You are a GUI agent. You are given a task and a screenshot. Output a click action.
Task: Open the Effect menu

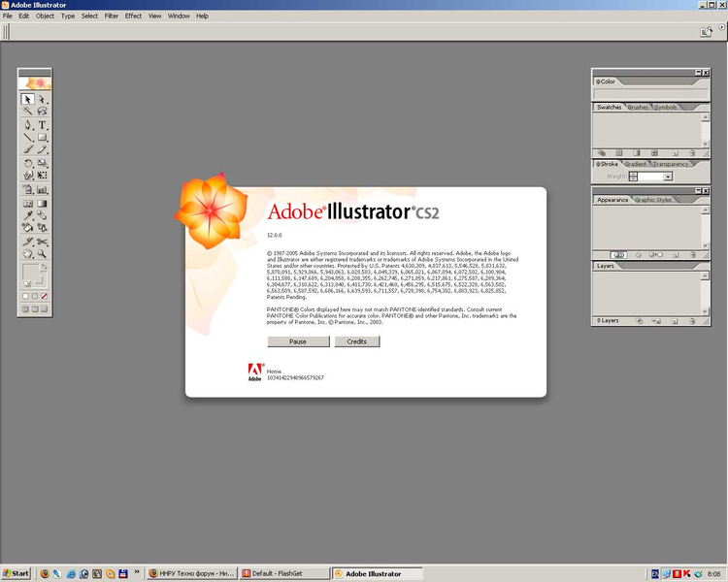(x=133, y=16)
